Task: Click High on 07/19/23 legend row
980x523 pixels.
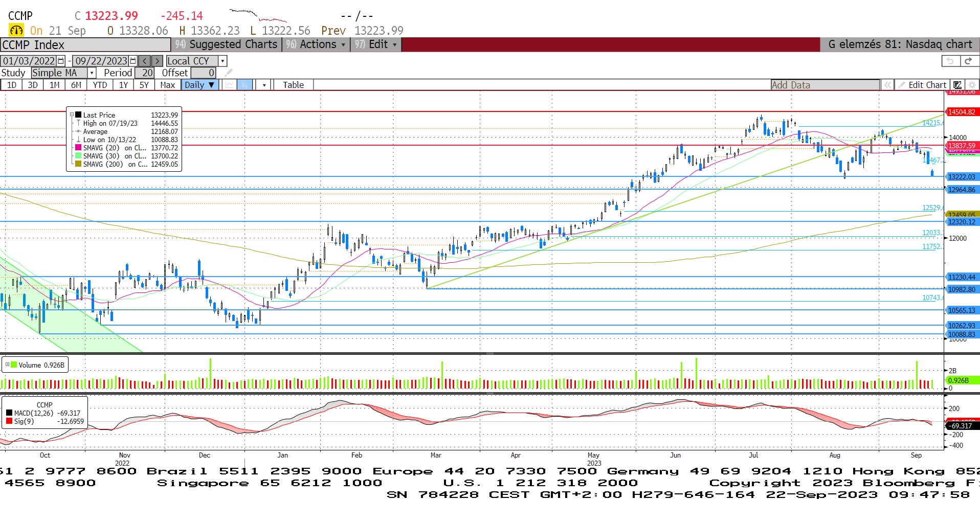Action: (x=127, y=123)
